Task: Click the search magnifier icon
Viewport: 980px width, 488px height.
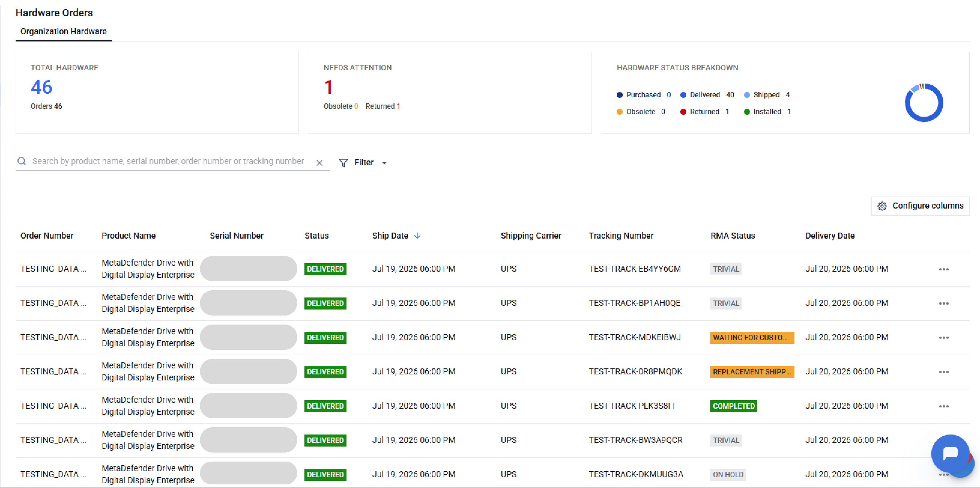Action: click(22, 161)
